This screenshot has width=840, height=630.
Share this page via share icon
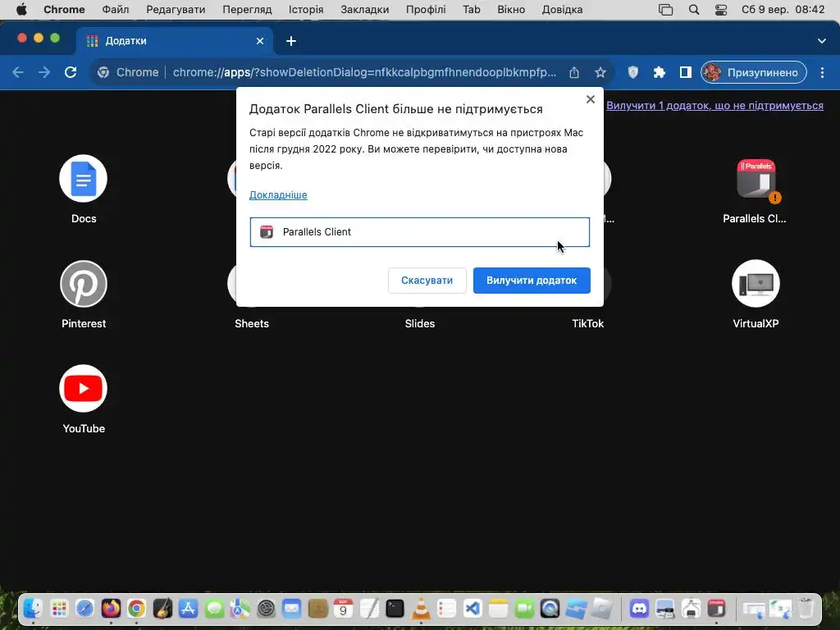pyautogui.click(x=573, y=72)
